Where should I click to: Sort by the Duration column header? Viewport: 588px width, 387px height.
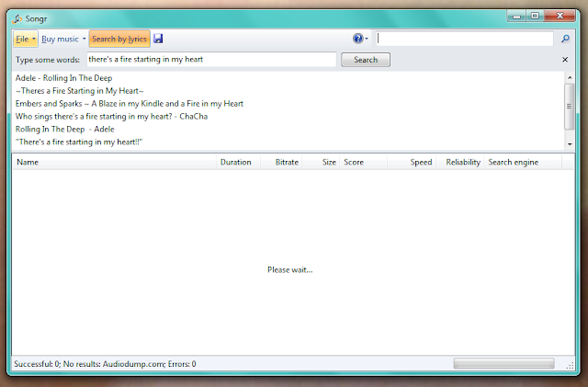(x=238, y=162)
